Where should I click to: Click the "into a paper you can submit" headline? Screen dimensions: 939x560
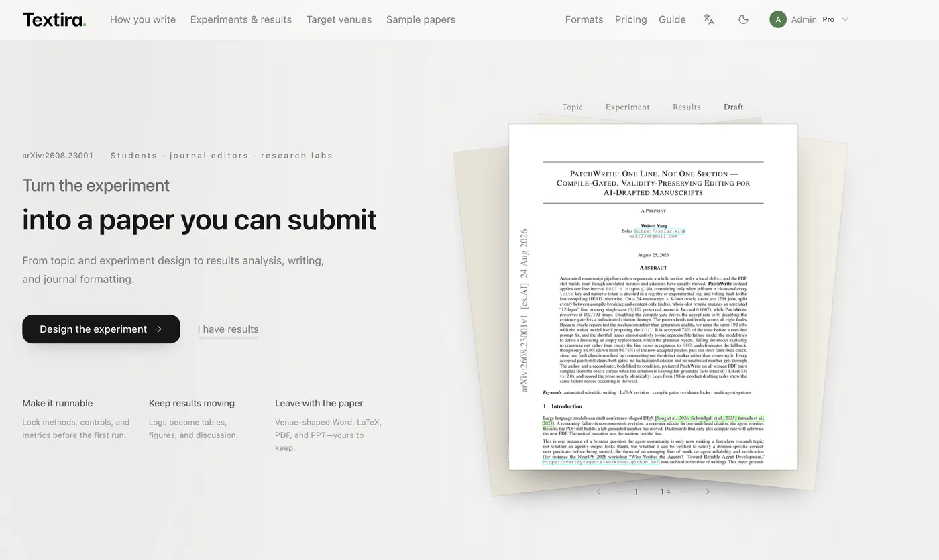point(199,220)
